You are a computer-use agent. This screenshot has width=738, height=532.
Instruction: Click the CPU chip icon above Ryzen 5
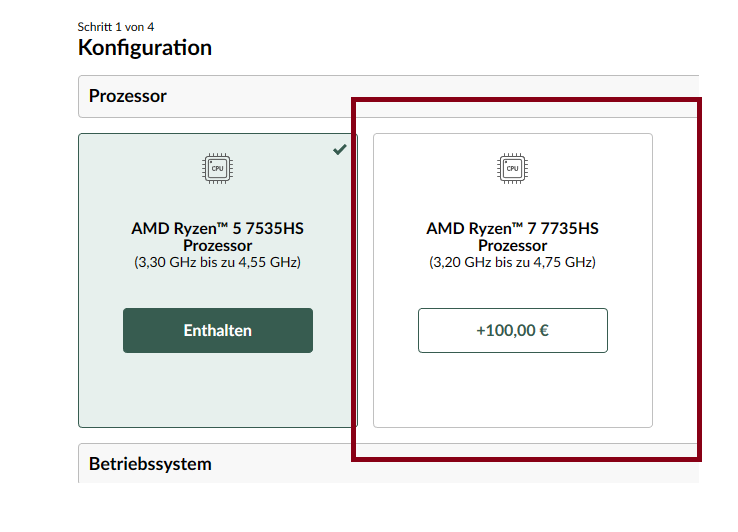coord(217,169)
